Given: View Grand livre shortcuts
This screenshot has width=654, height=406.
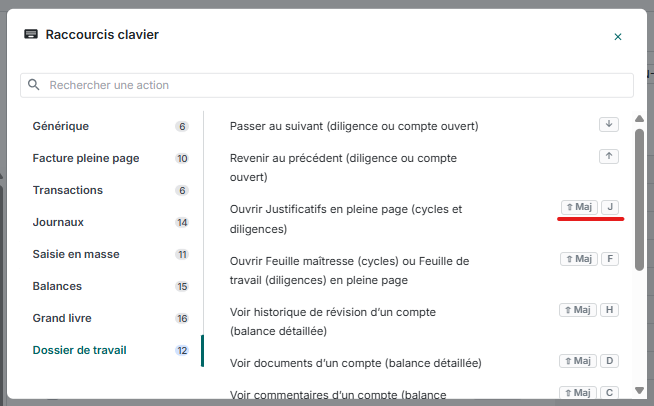Looking at the screenshot, I should (62, 318).
